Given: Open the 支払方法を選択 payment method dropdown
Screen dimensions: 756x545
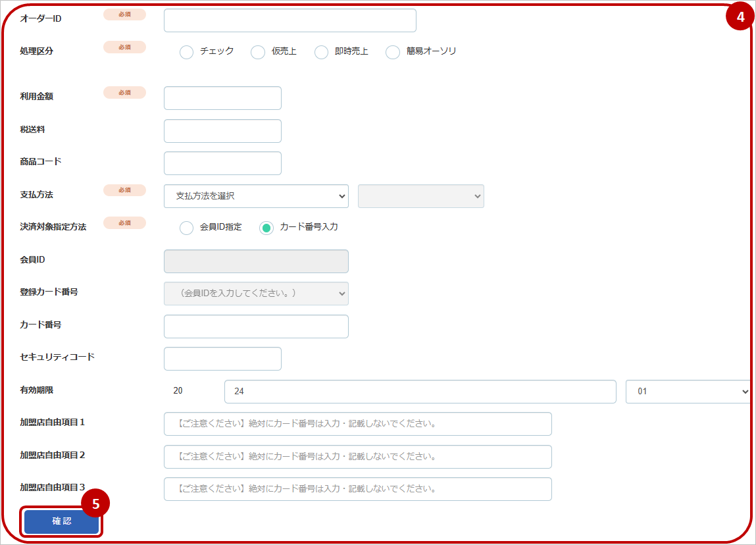Looking at the screenshot, I should pos(256,196).
